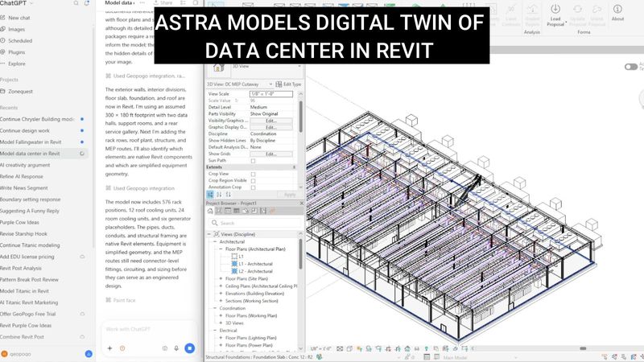Expand Elevations (Building Elevation) node

click(221, 294)
